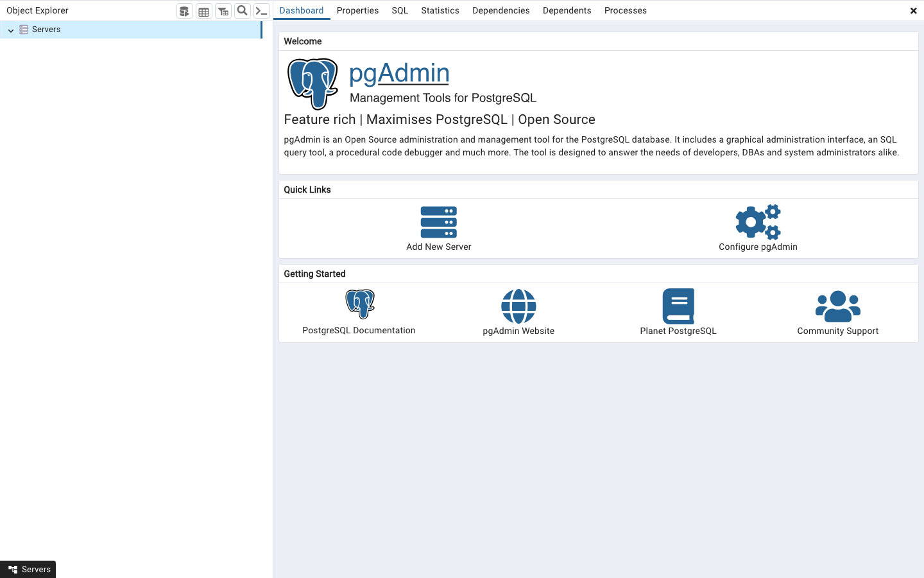Click the pgAdmin Website globe icon
This screenshot has width=924, height=578.
pyautogui.click(x=518, y=306)
